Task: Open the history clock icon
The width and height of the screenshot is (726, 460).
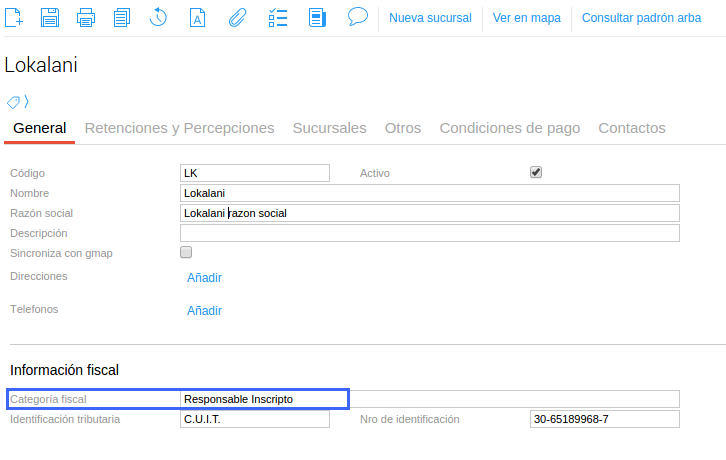Action: click(158, 17)
